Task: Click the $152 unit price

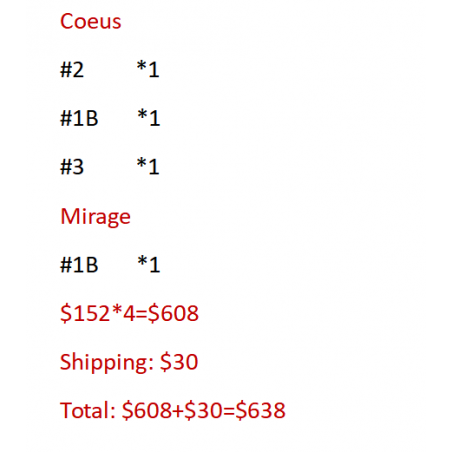Action: [85, 313]
